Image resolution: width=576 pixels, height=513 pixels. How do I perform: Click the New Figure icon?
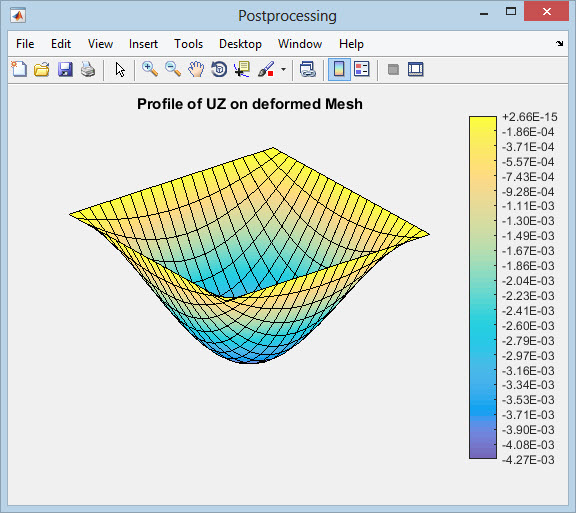19,69
